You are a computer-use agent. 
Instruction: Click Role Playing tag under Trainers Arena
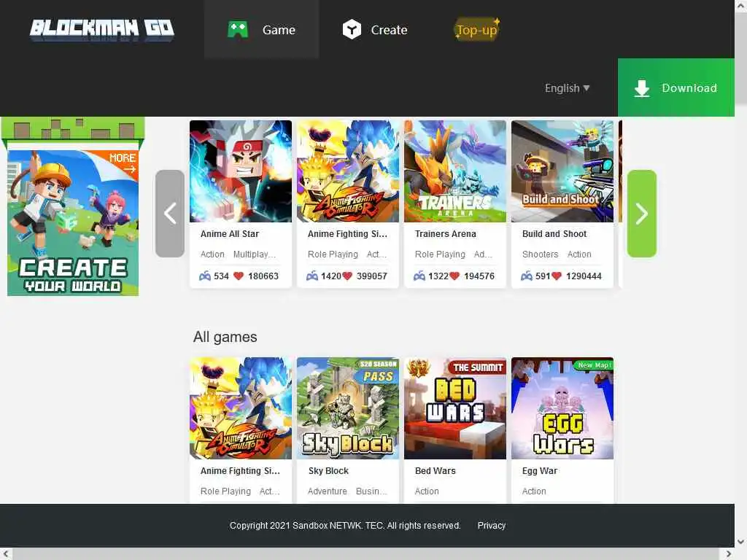[440, 254]
